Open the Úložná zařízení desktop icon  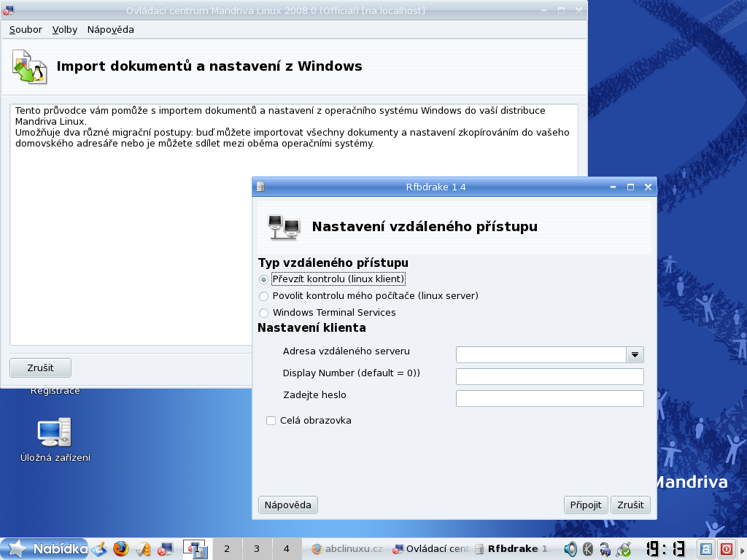(x=55, y=440)
